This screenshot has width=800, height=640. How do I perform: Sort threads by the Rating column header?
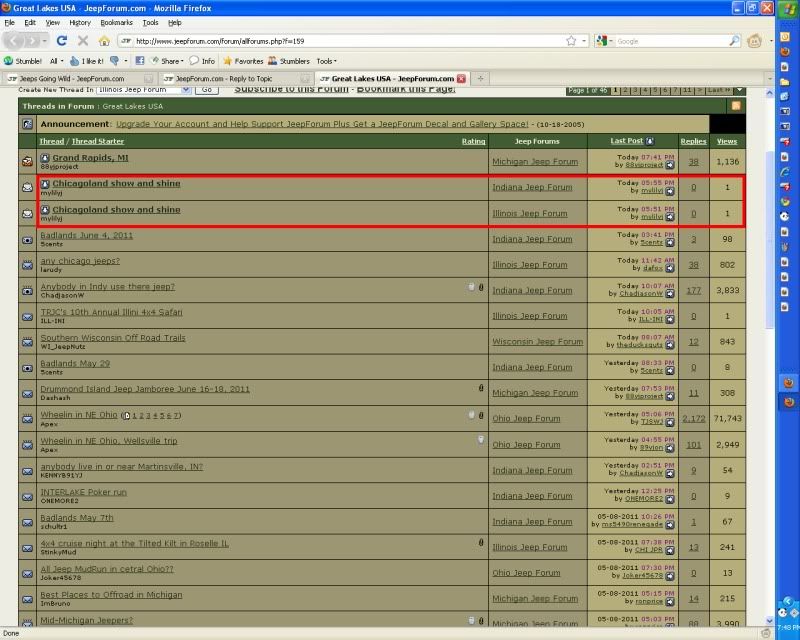tap(473, 141)
